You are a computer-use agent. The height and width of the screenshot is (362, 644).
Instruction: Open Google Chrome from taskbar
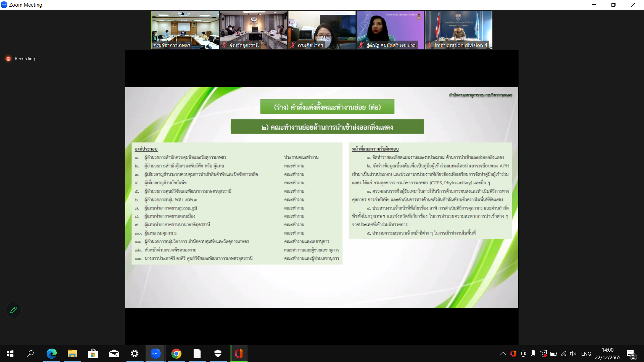[176, 354]
